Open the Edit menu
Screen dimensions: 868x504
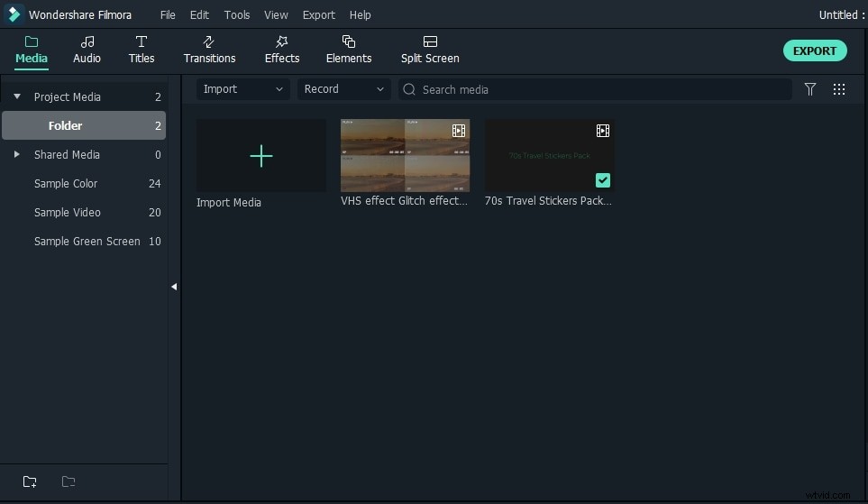(x=199, y=15)
